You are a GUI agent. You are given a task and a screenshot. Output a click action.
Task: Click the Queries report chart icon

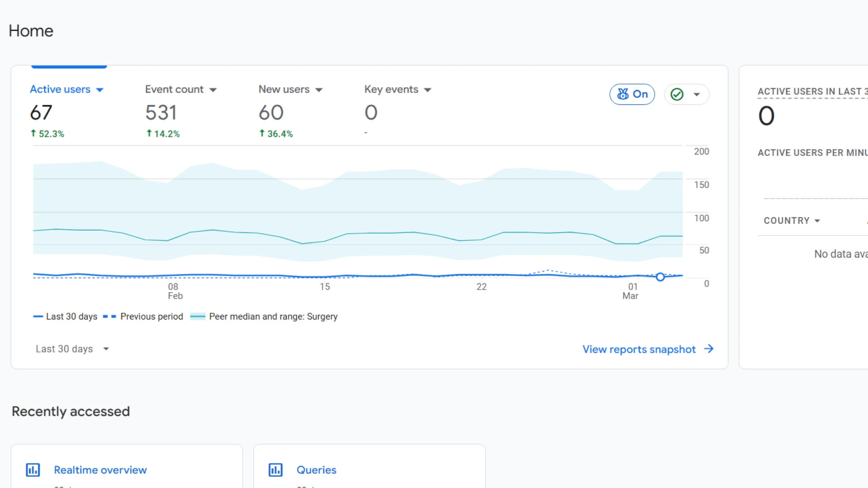click(276, 470)
